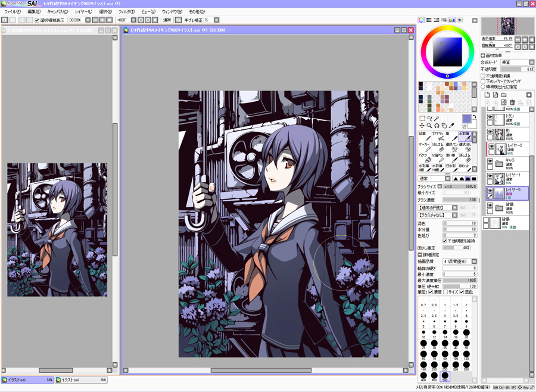
Task: Create a new layer folder
Action: pos(503,95)
